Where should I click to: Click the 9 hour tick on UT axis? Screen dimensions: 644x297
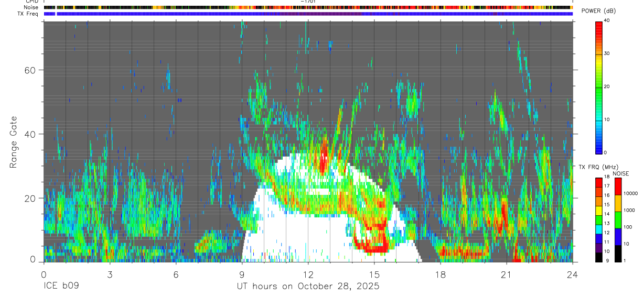pos(242,274)
